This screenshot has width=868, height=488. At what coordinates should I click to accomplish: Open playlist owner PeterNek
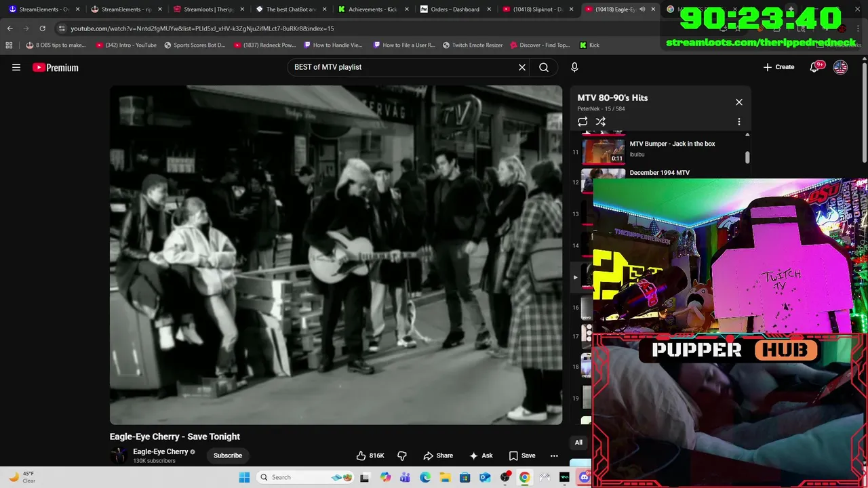click(589, 108)
